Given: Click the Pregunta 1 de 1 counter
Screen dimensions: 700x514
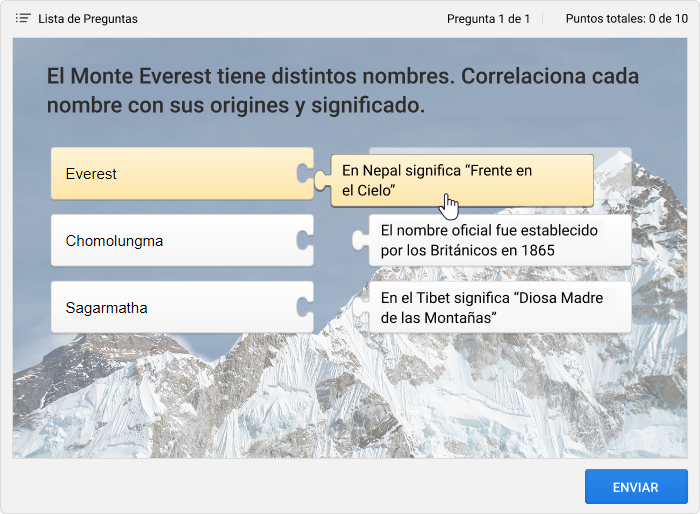Looking at the screenshot, I should [488, 19].
